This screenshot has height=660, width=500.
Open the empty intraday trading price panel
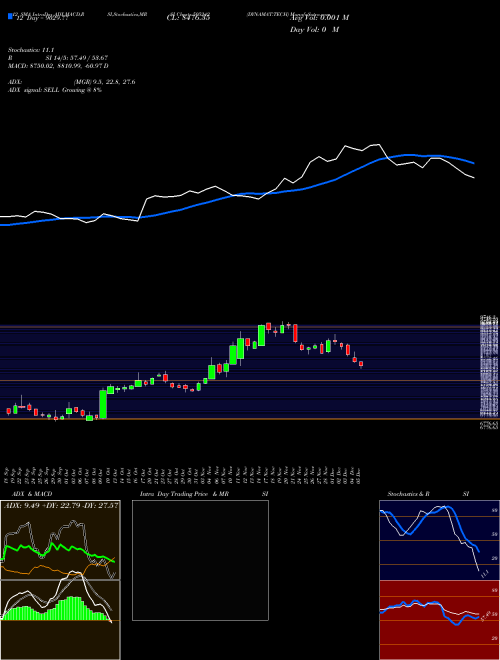200,560
